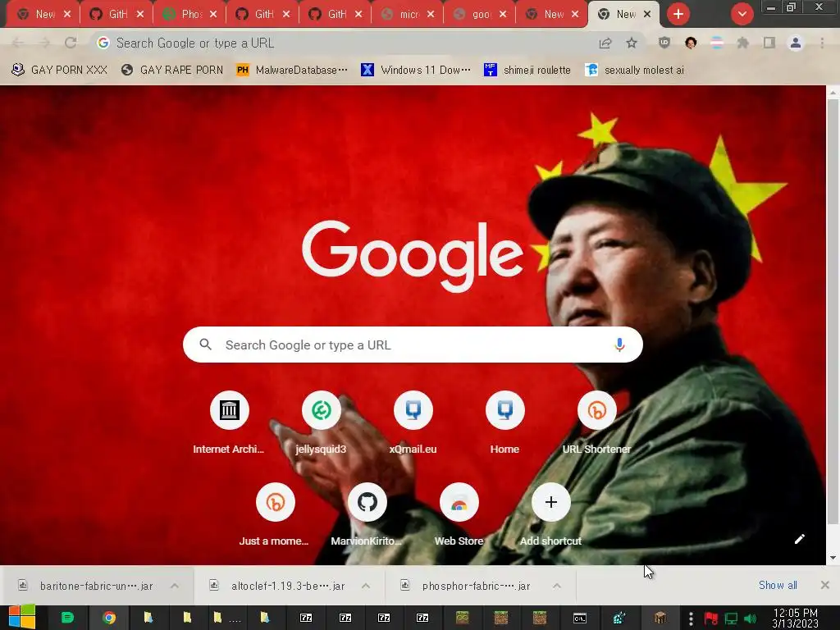
Task: Toggle the Chrome side panel icon
Action: [769, 43]
